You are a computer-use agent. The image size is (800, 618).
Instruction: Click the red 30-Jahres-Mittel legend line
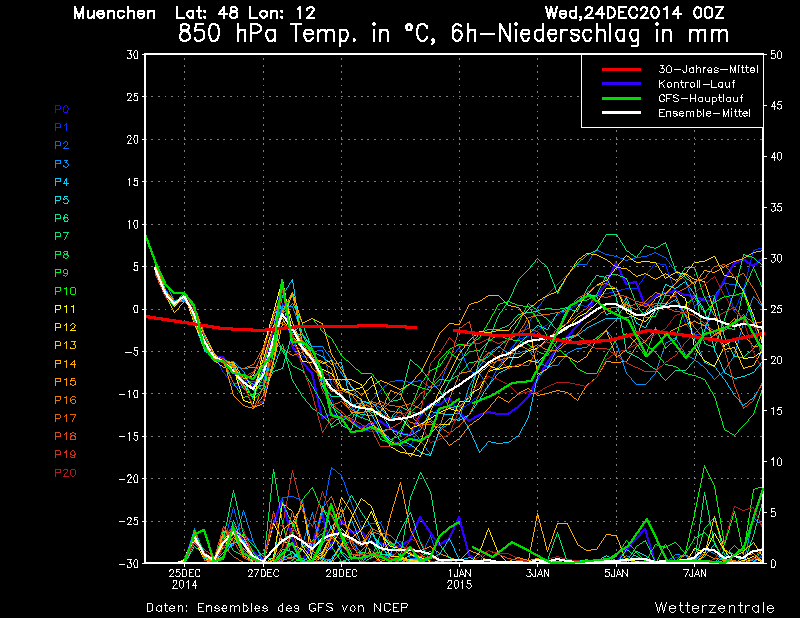621,69
